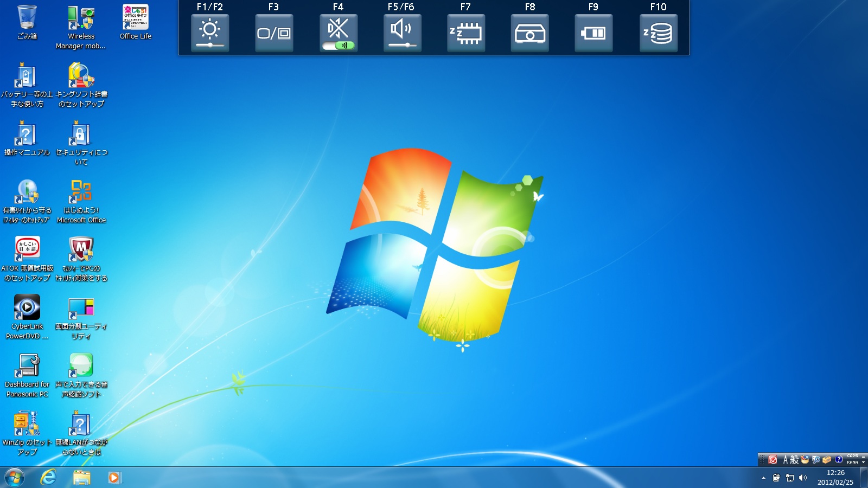The height and width of the screenshot is (488, 868).
Task: Toggle CAPS lock on the IME bar
Action: [852, 456]
